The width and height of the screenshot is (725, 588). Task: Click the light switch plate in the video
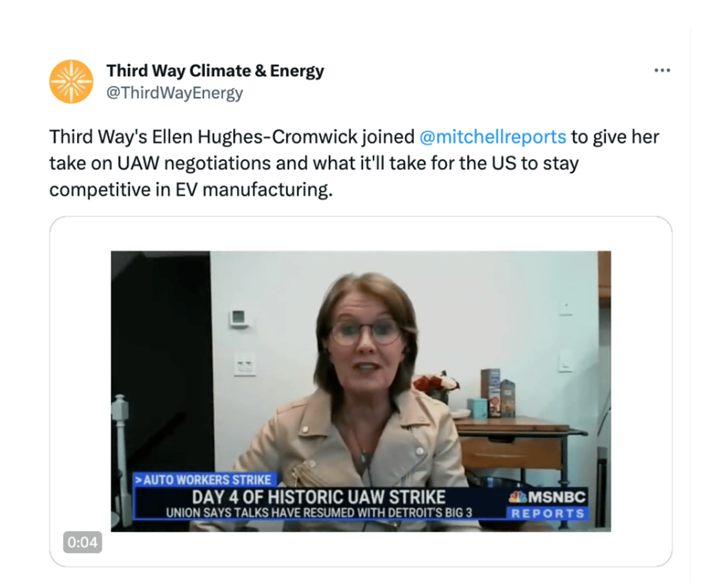pyautogui.click(x=244, y=364)
